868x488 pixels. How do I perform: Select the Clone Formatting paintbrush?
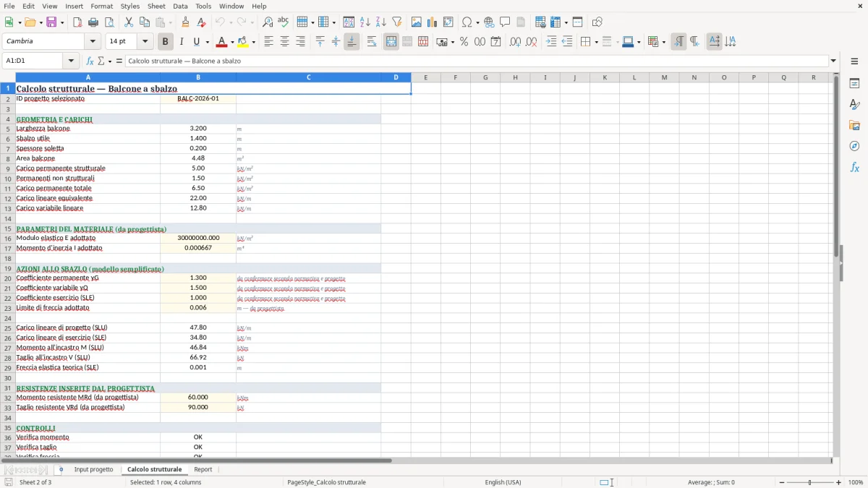pyautogui.click(x=185, y=22)
